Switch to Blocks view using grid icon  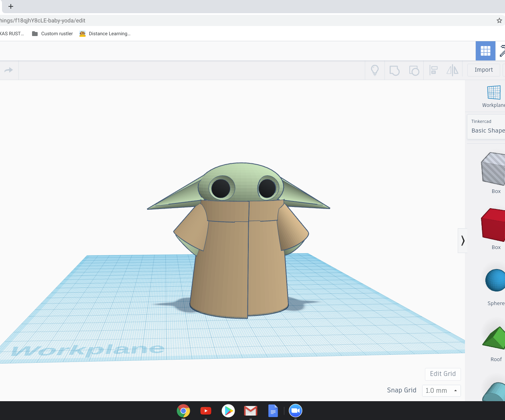click(x=485, y=51)
